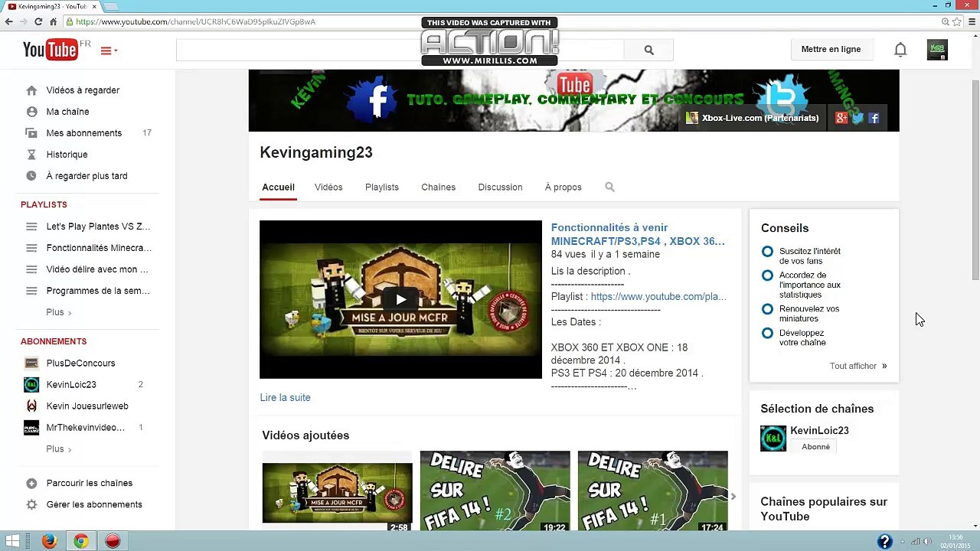Open the 2:58 MCFR video thumbnail
Viewport: 980px width, 551px height.
coord(337,491)
